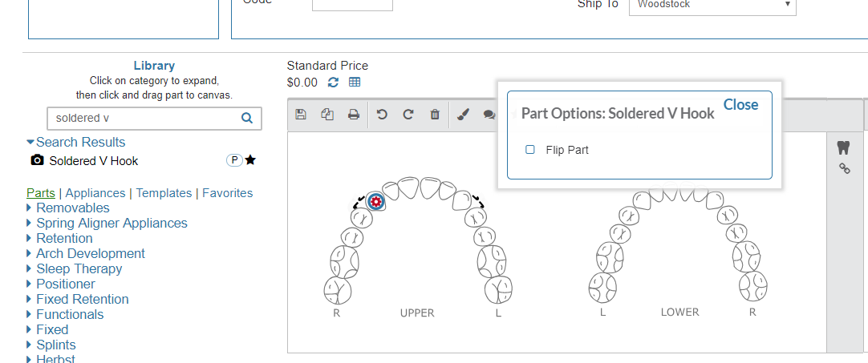Close the Part Options popup
Image resolution: width=868 pixels, height=363 pixels.
(740, 105)
